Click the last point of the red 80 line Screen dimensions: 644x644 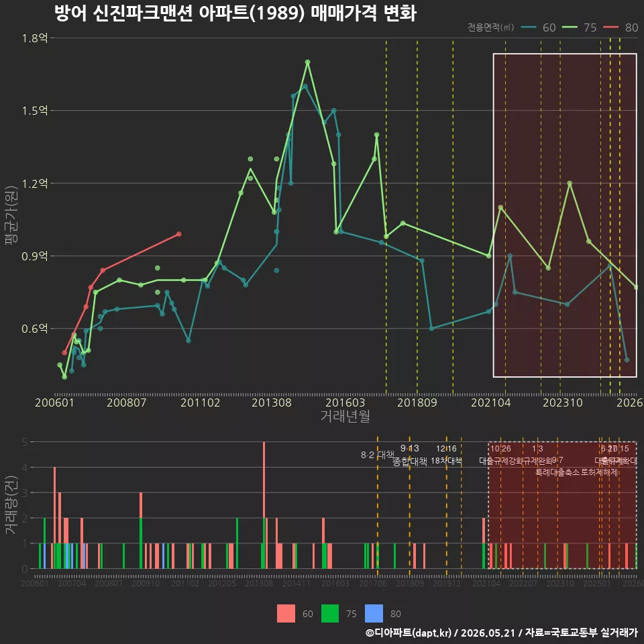(178, 234)
